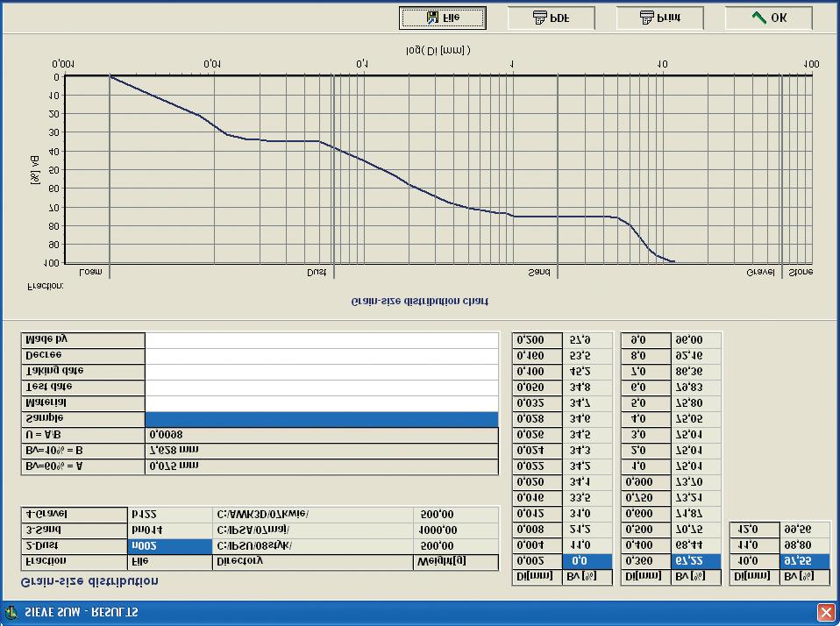Click the Print button
Screen dimensions: 840x626
coord(660,18)
